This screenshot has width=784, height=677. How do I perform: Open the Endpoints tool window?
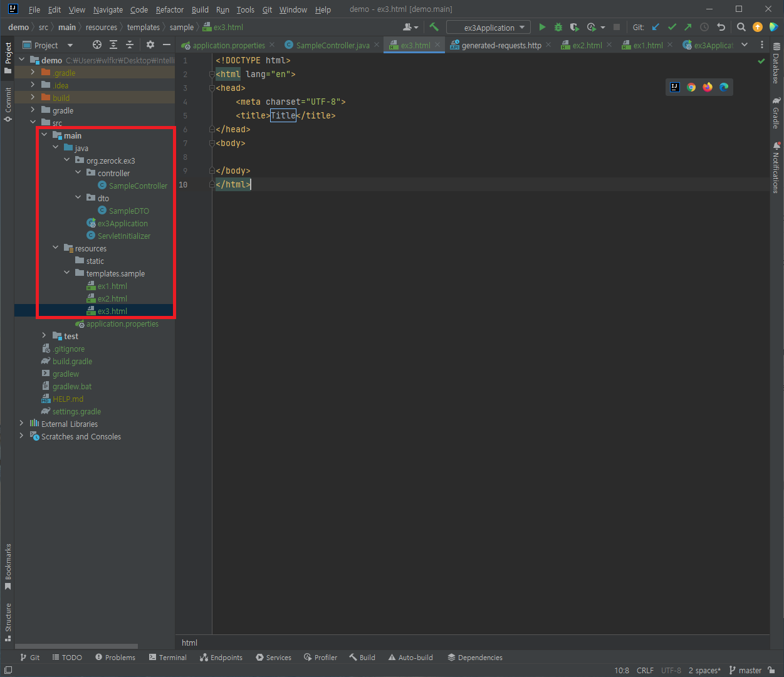(x=221, y=658)
